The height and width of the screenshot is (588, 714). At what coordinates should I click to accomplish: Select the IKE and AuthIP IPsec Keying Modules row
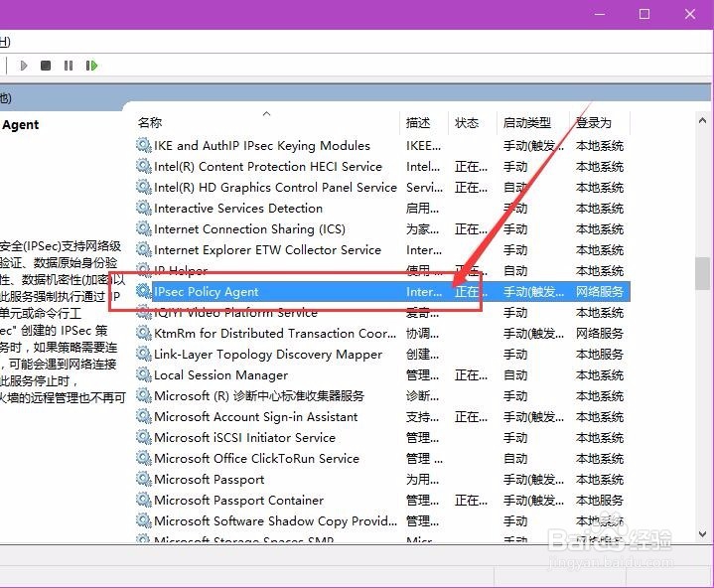382,146
